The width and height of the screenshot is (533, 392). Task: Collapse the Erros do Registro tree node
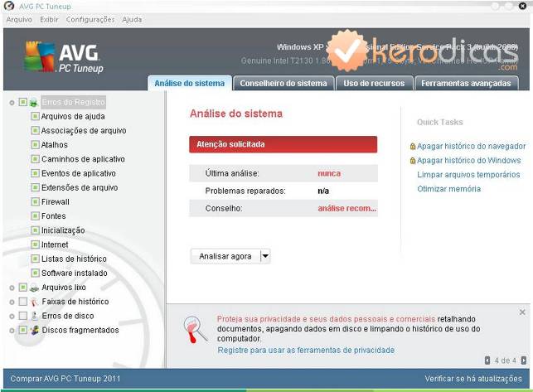(12, 103)
